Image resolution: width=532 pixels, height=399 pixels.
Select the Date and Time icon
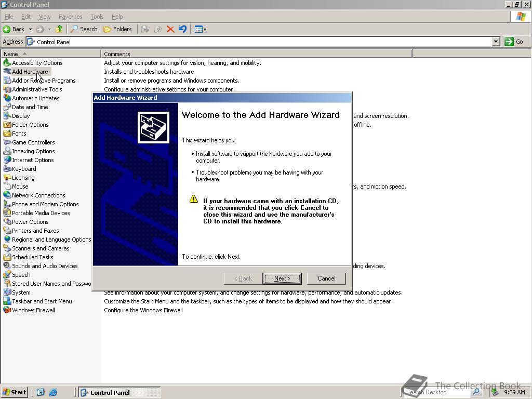[7, 107]
